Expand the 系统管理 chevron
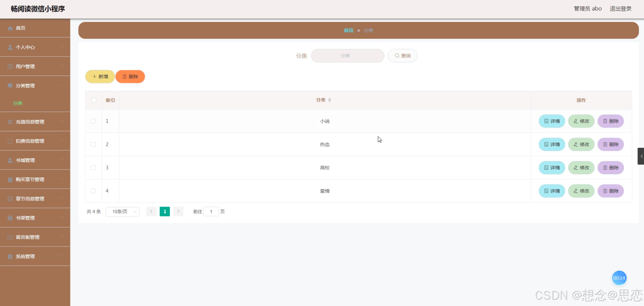644x306 pixels. click(x=62, y=256)
